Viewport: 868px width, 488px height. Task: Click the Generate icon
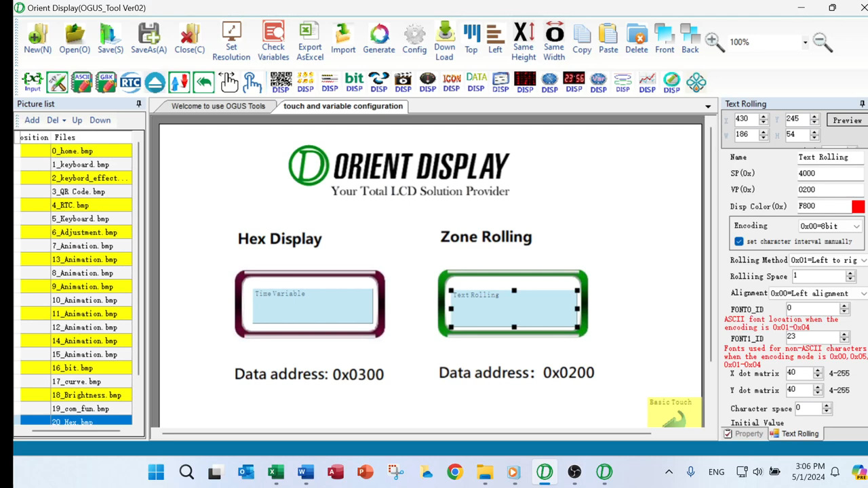379,39
